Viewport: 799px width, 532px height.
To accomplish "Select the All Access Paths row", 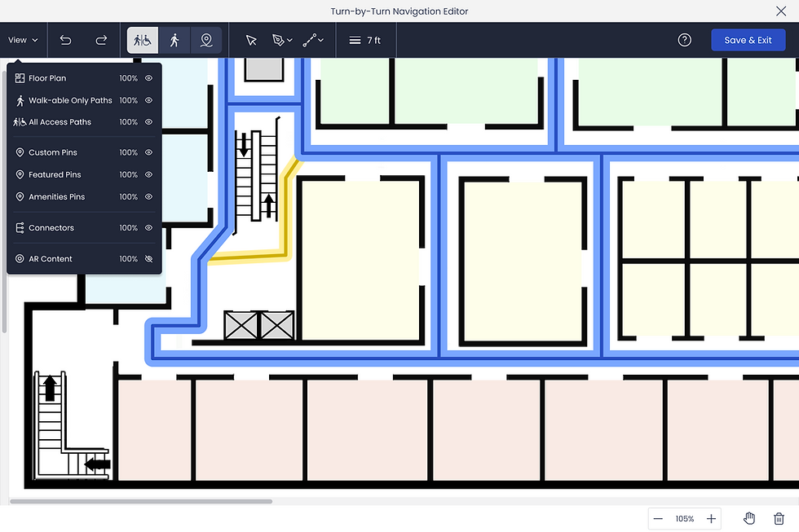I will pos(84,121).
